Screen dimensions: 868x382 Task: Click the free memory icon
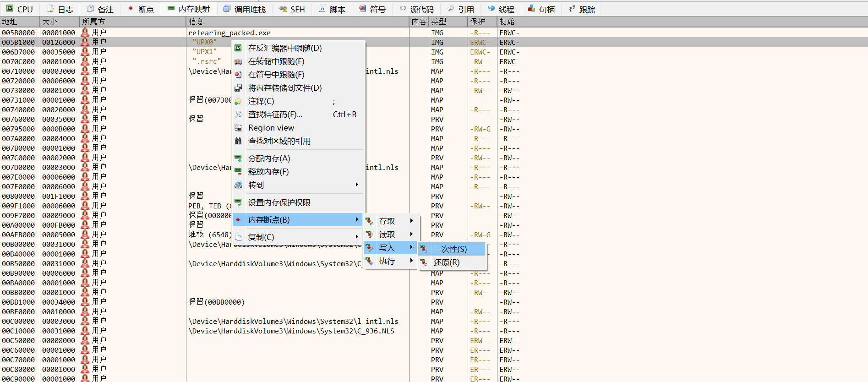pyautogui.click(x=238, y=172)
